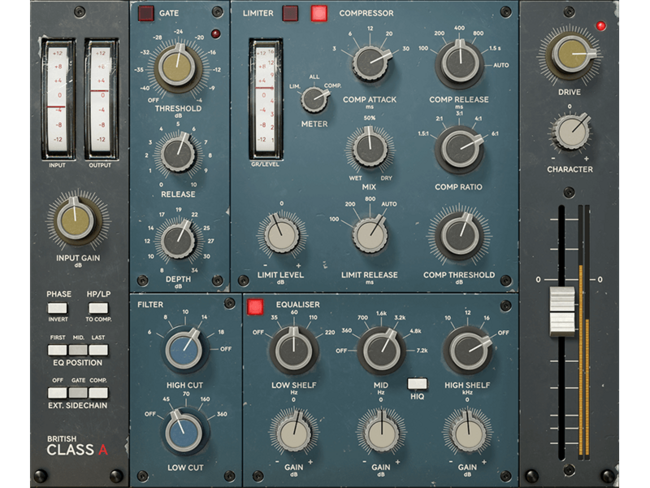Click the Gate Threshold knob

tap(177, 68)
